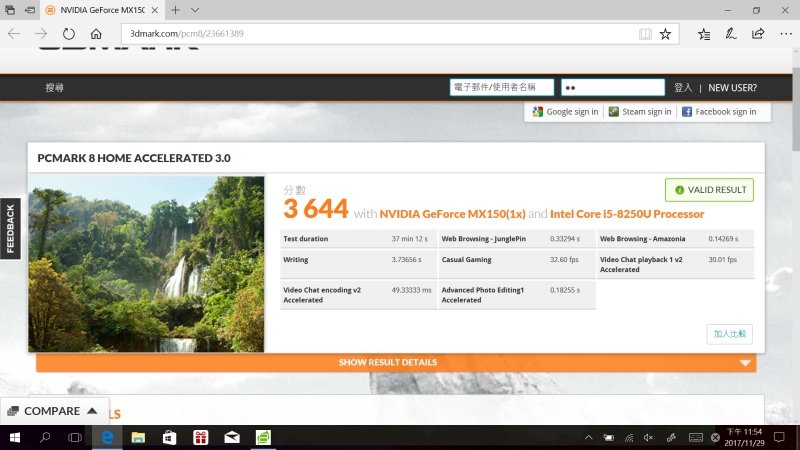800x450 pixels.
Task: Go back to previous page
Action: (x=14, y=34)
